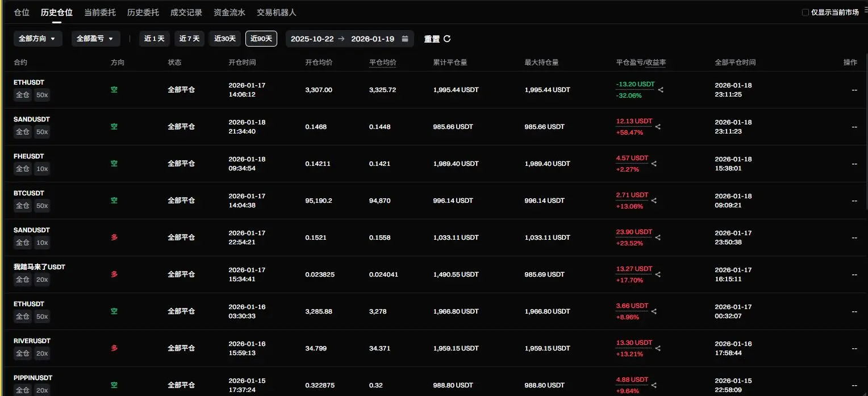Click the 全仓 tag on PIPPINUSDT
This screenshot has height=396, width=868.
(x=23, y=390)
